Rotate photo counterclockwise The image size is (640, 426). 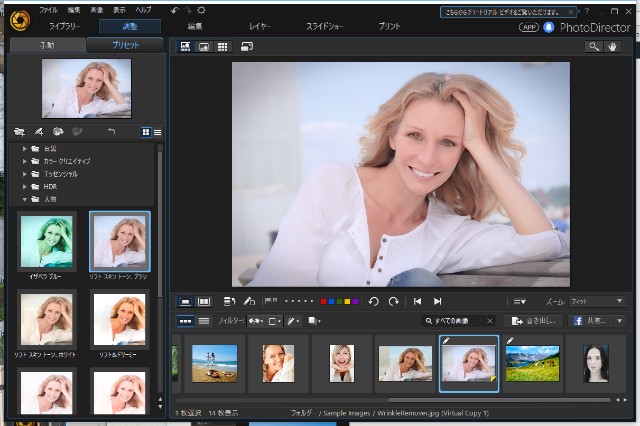[373, 301]
